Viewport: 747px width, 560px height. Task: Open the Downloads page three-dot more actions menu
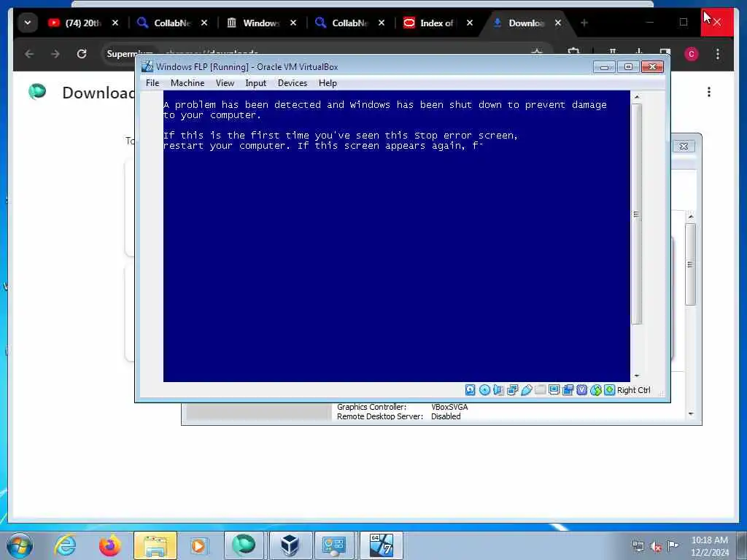click(x=709, y=92)
